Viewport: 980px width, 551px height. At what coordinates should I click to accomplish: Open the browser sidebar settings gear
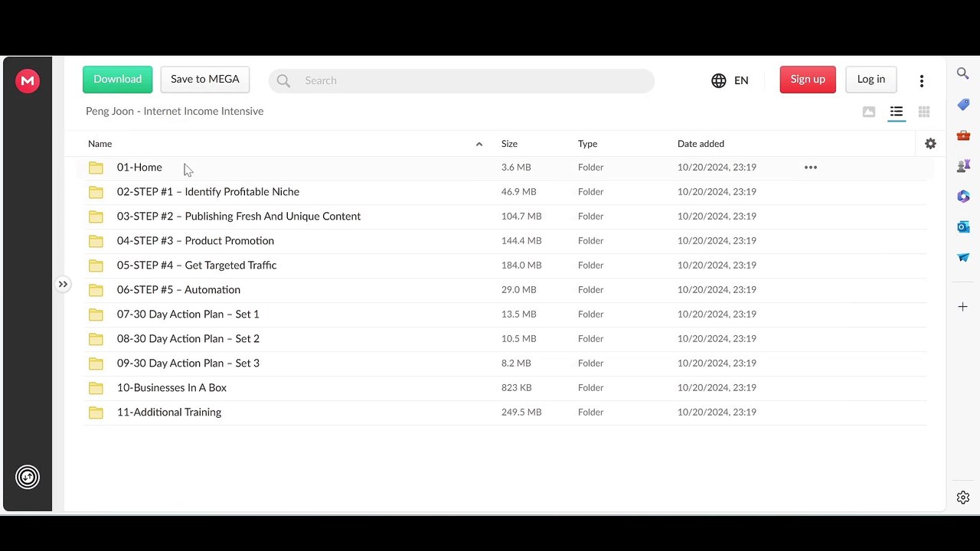coord(963,497)
